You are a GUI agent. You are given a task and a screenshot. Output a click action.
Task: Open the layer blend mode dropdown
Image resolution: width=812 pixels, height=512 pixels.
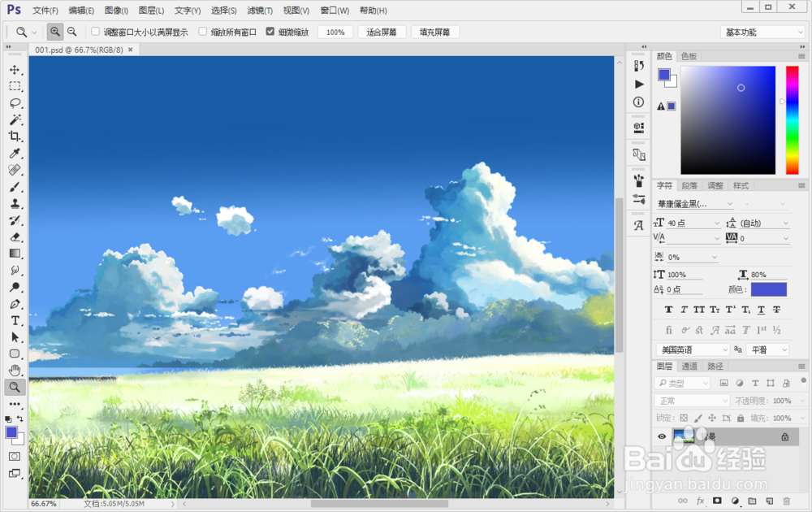point(693,401)
